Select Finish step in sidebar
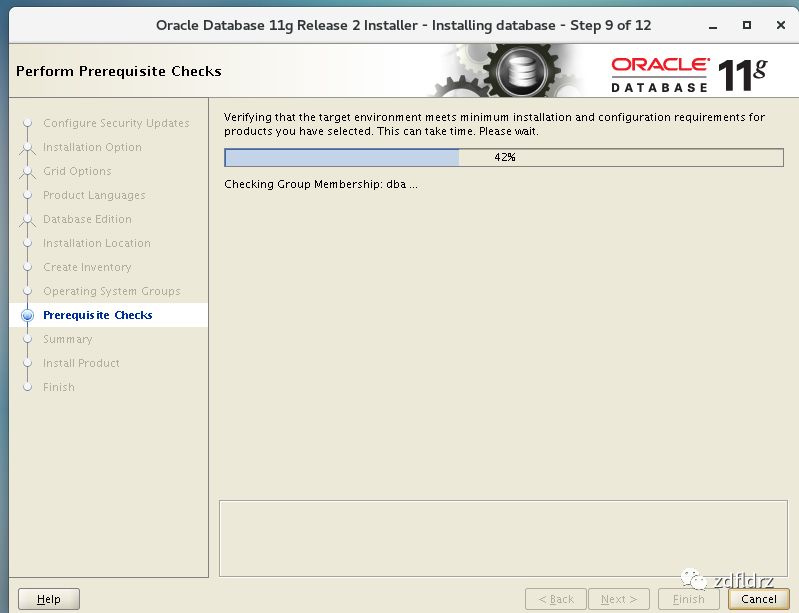This screenshot has height=613, width=799. pos(59,387)
